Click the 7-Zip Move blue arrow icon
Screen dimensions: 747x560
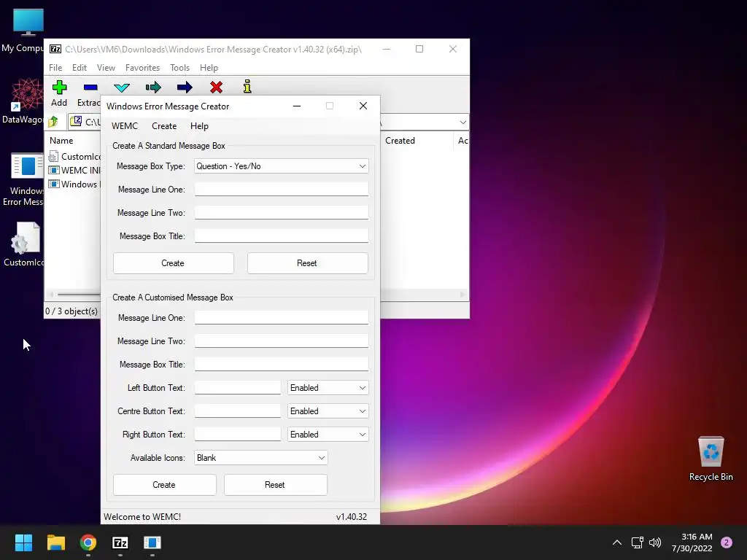click(x=185, y=87)
